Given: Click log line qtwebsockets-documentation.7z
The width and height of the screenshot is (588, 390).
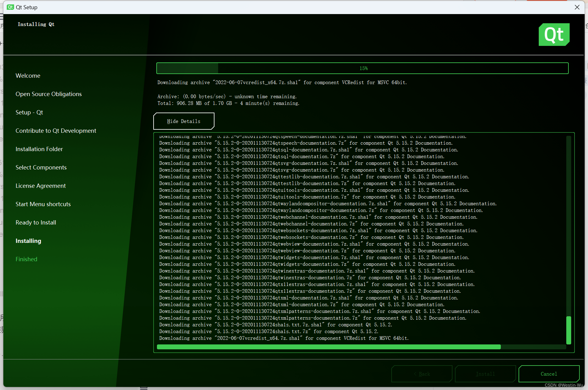Looking at the screenshot, I should (311, 237).
